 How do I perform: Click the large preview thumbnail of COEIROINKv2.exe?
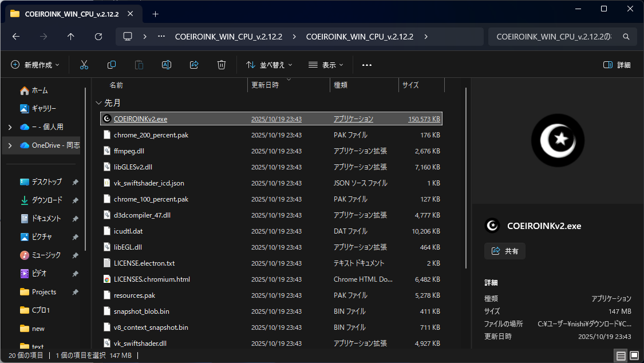(x=558, y=140)
